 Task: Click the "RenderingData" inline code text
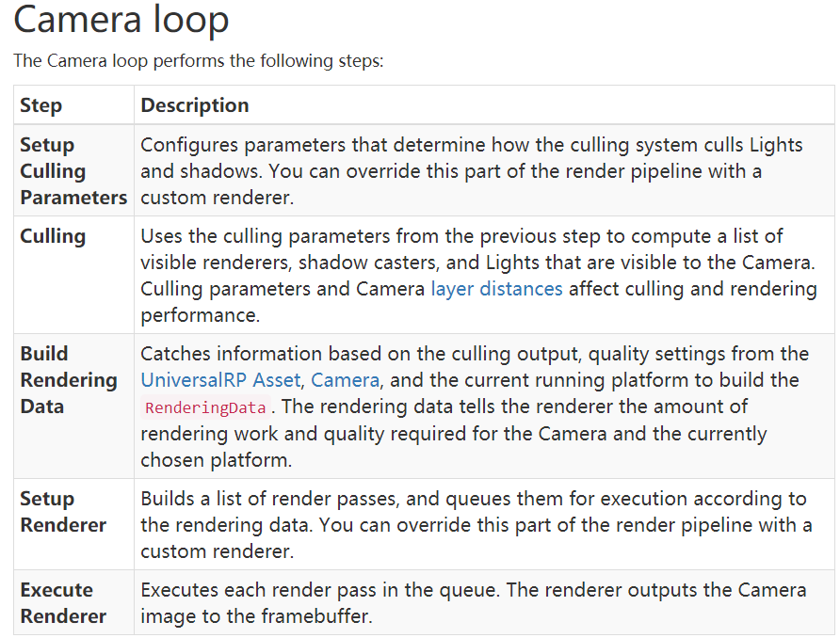(205, 407)
